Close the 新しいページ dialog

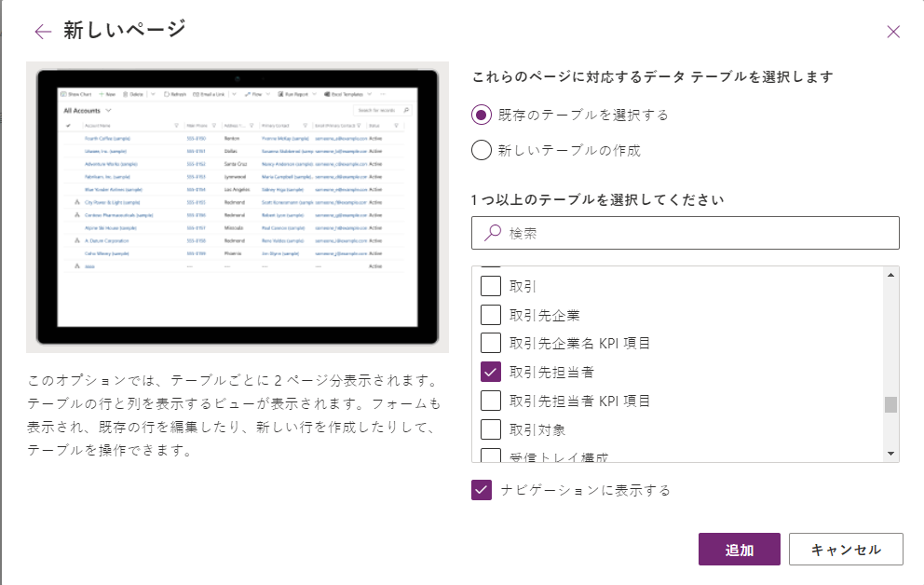pos(893,32)
